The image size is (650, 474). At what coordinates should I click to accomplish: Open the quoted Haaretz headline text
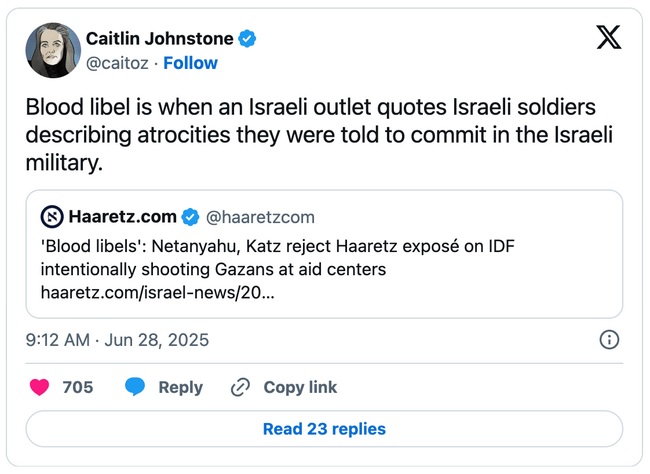click(x=277, y=258)
